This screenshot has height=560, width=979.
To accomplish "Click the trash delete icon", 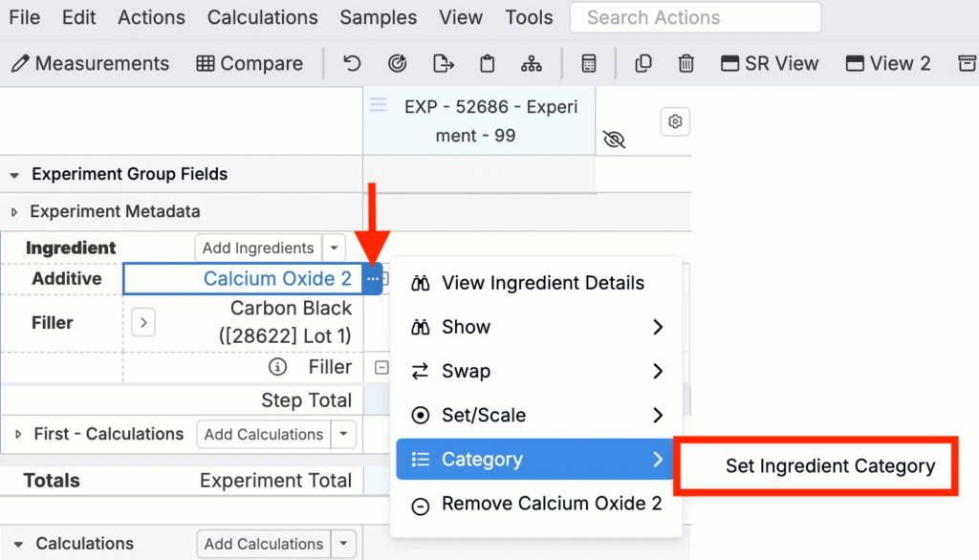I will point(685,63).
